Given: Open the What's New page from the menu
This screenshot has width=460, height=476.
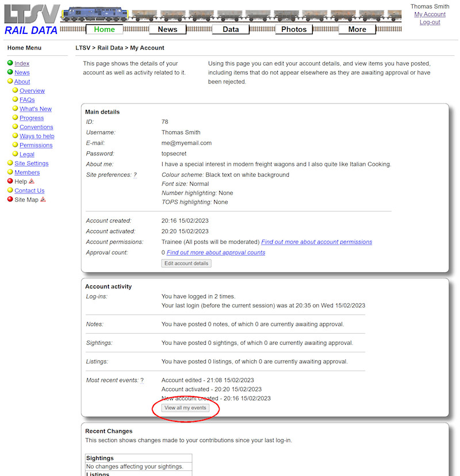Looking at the screenshot, I should [x=36, y=108].
